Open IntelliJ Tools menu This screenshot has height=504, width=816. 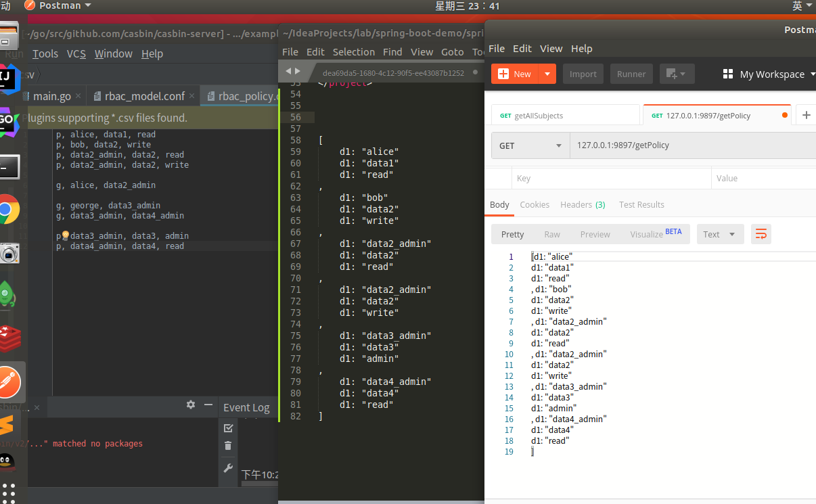[x=45, y=54]
